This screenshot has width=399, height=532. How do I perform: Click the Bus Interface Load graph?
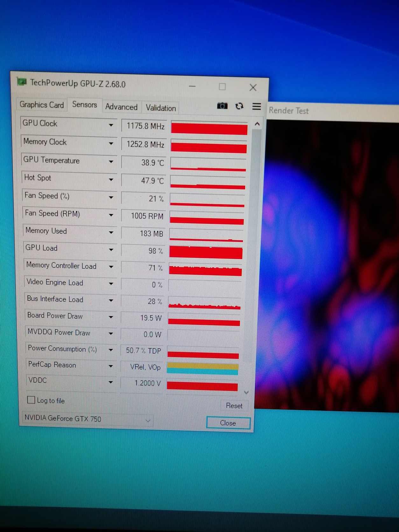pyautogui.click(x=204, y=303)
